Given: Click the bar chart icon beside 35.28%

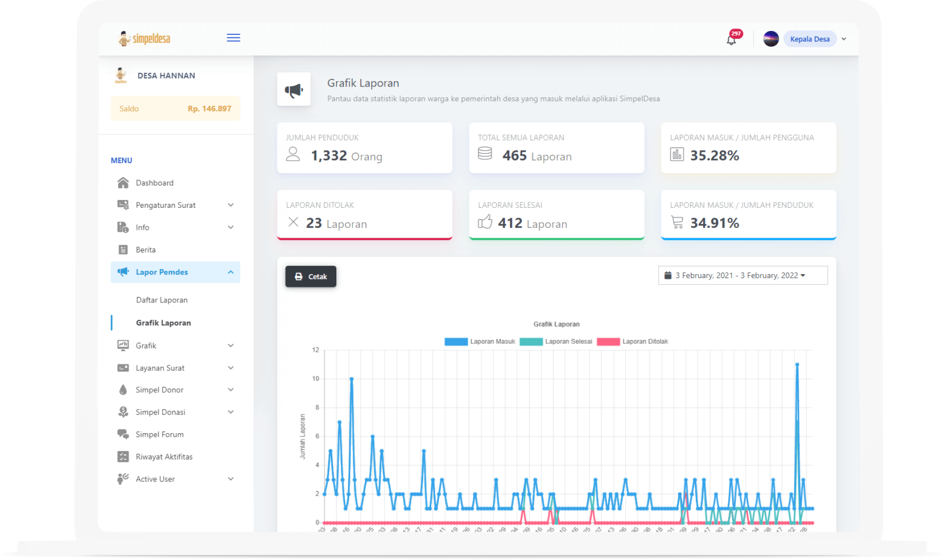Looking at the screenshot, I should (x=677, y=154).
